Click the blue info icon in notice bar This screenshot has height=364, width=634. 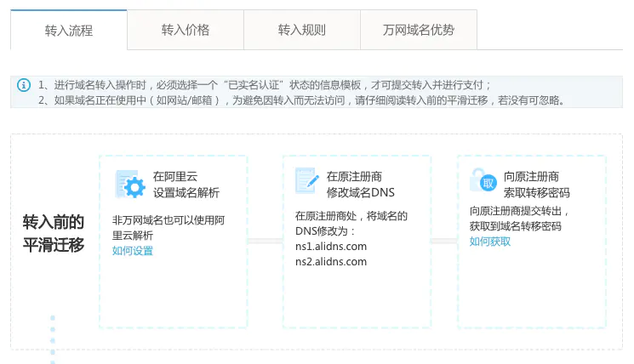24,85
